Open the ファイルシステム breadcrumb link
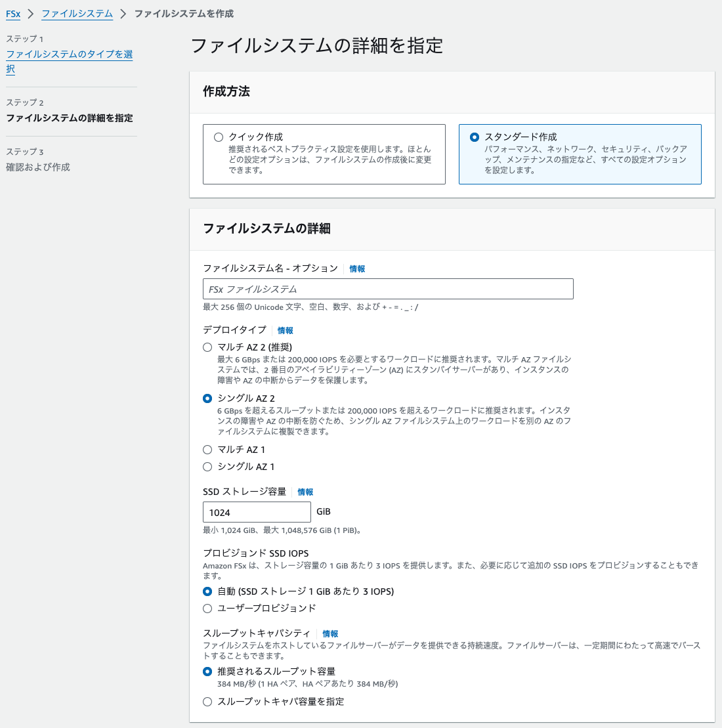 click(77, 14)
